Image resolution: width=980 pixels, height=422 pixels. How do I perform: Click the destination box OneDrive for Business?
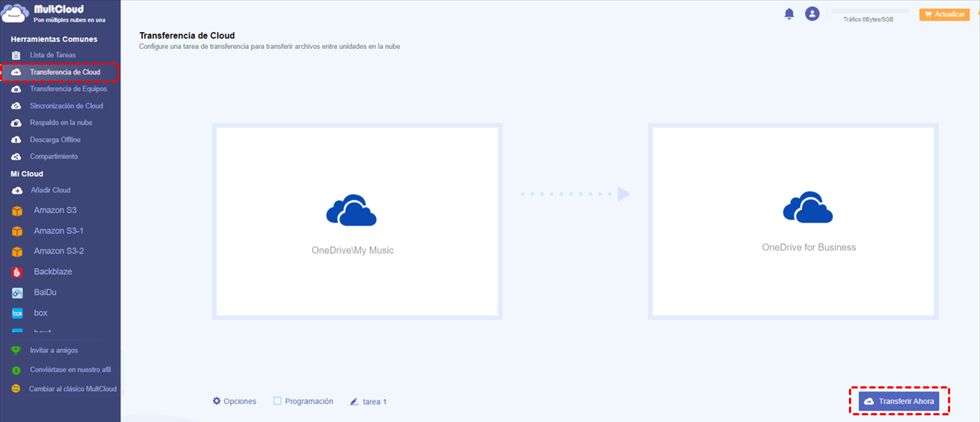[x=793, y=221]
